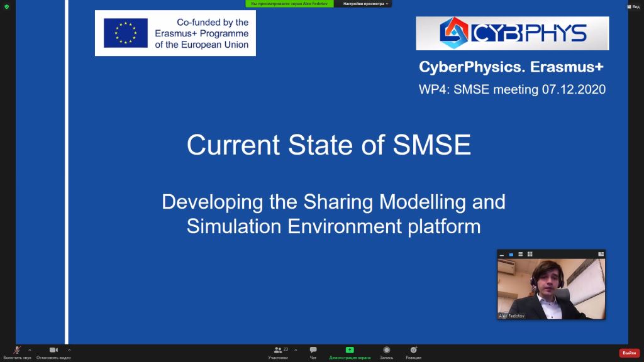644x362 pixels.
Task: Hide thumbnail video with minimize bar icon
Action: coord(502,255)
